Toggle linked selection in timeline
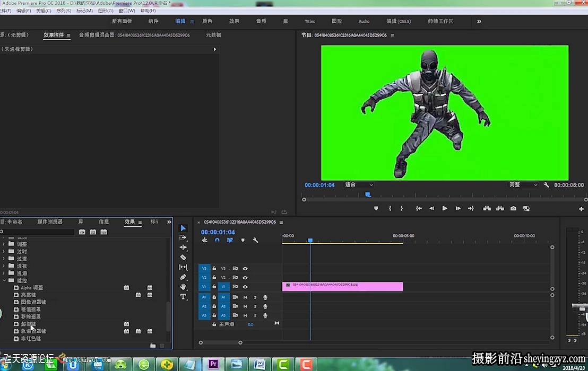The width and height of the screenshot is (588, 371). click(230, 240)
